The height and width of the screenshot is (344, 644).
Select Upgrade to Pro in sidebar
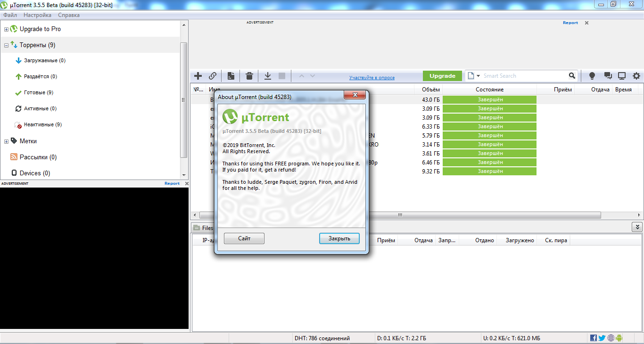pyautogui.click(x=40, y=29)
